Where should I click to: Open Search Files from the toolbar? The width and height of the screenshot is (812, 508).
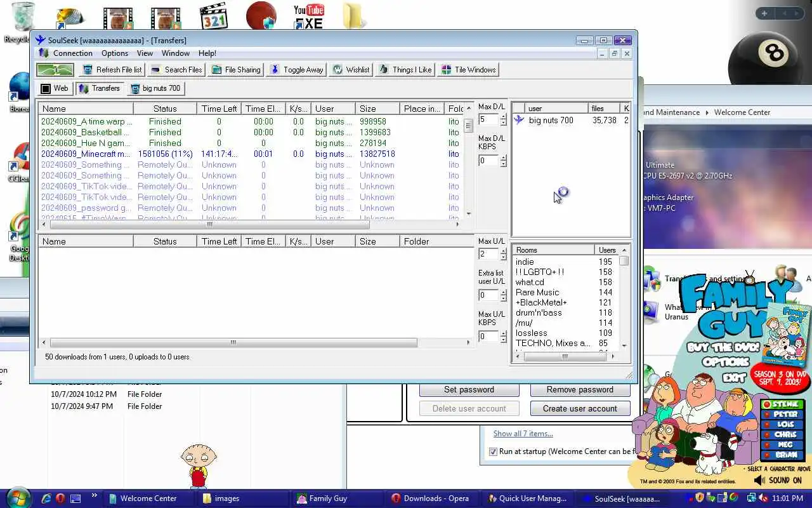click(x=176, y=70)
